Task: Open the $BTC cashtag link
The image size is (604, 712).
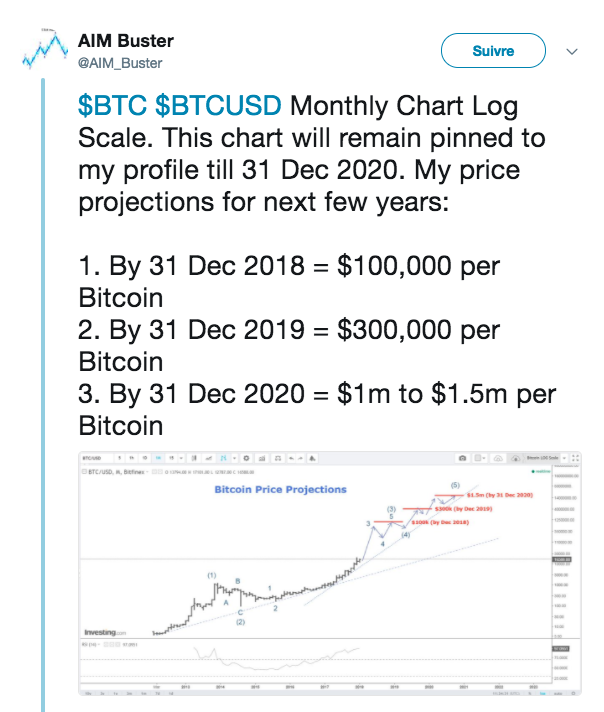Action: click(112, 105)
